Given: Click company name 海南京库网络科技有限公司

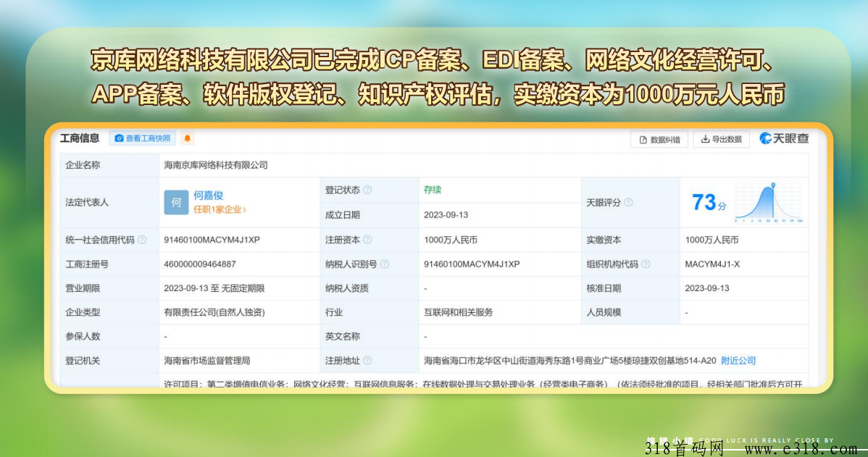Looking at the screenshot, I should click(x=216, y=165).
